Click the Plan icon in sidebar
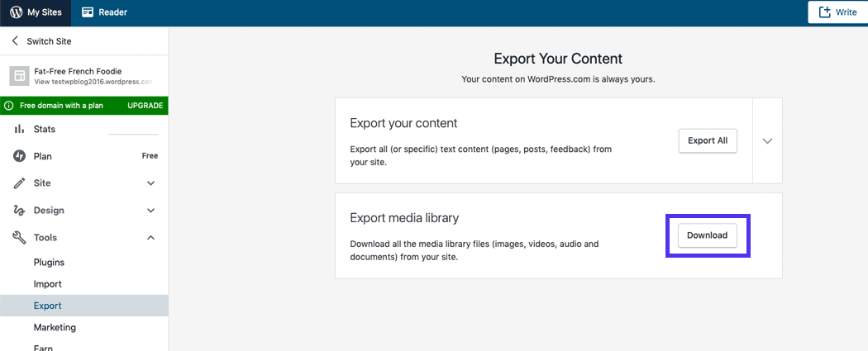The image size is (868, 351). [19, 156]
